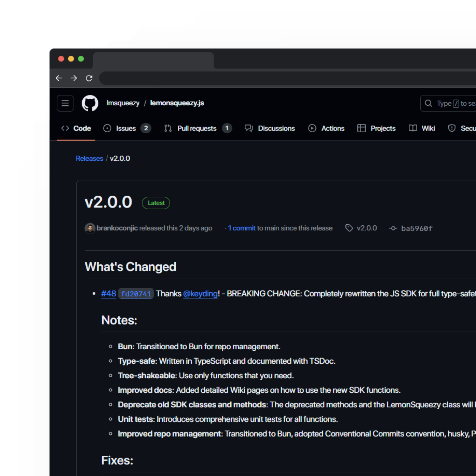Click the browser back arrow

(x=59, y=78)
